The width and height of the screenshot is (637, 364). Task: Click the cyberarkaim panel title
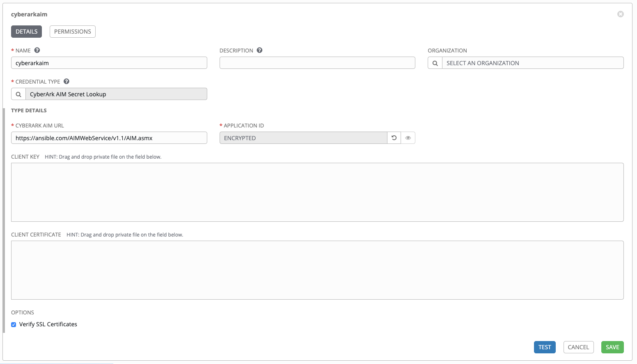click(29, 14)
